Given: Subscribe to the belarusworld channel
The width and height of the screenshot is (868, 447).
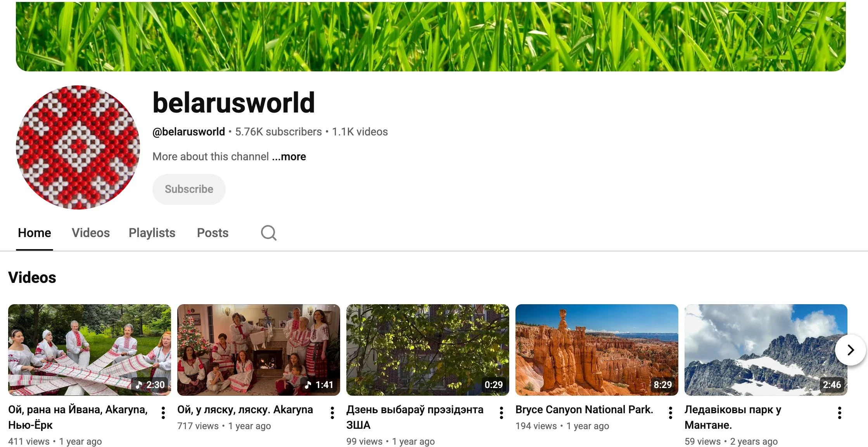Looking at the screenshot, I should coord(189,189).
